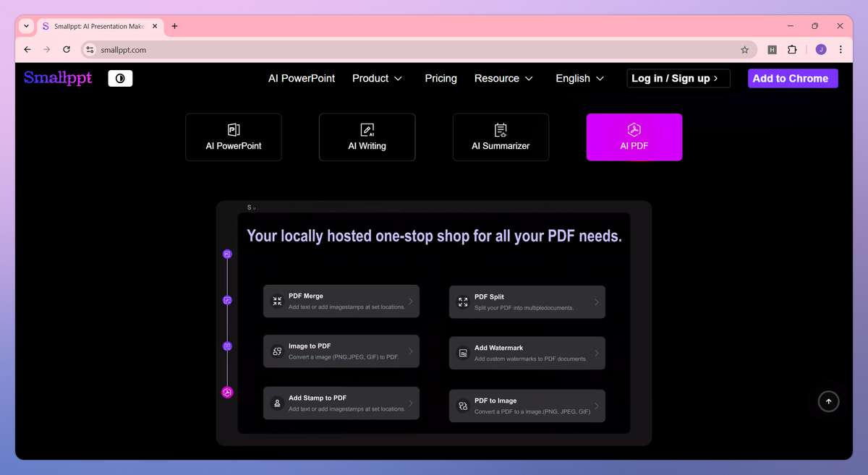Click the smallppt.com address bar

click(420, 50)
